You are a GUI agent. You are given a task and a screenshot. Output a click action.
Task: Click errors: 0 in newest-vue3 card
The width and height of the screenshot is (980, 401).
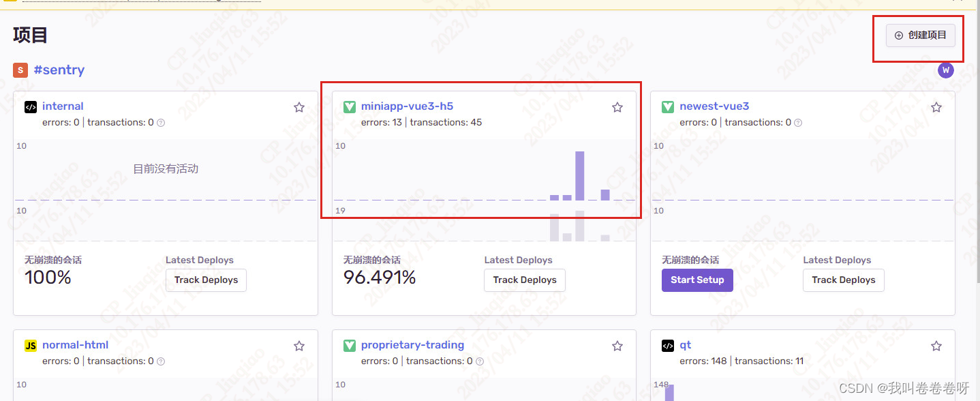698,123
